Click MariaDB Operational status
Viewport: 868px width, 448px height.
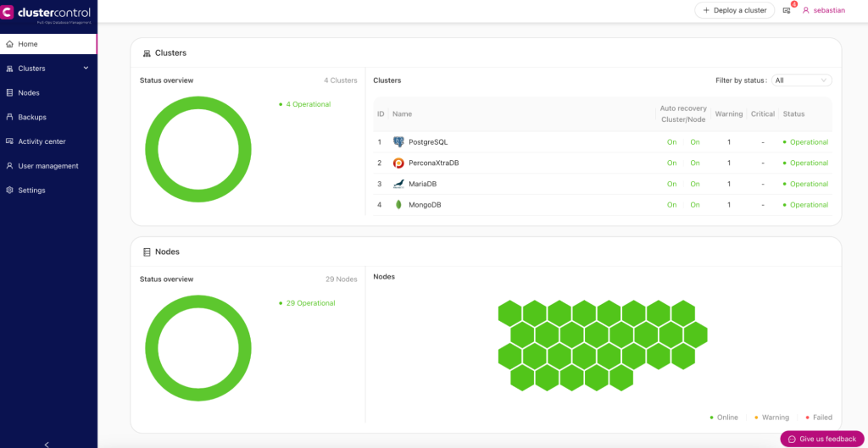click(x=805, y=184)
